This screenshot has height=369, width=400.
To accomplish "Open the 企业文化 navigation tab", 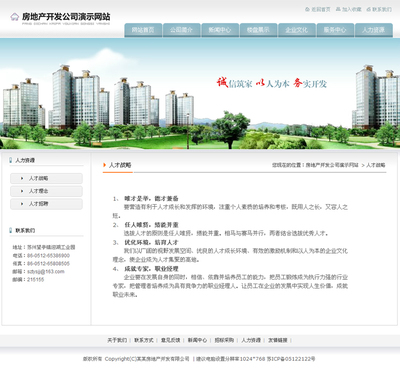I will point(297,30).
